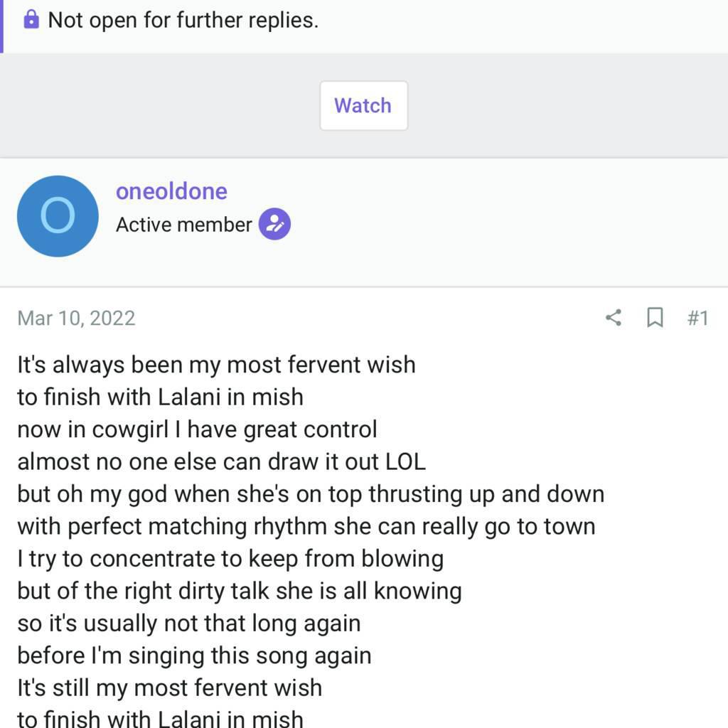The image size is (728, 728).
Task: Click the line starting 'It's still my most'
Action: pyautogui.click(x=169, y=687)
